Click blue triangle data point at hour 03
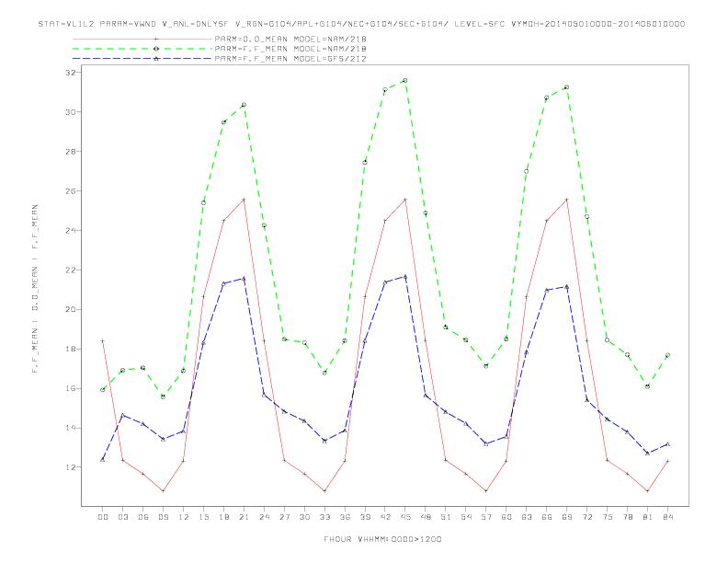 (122, 415)
